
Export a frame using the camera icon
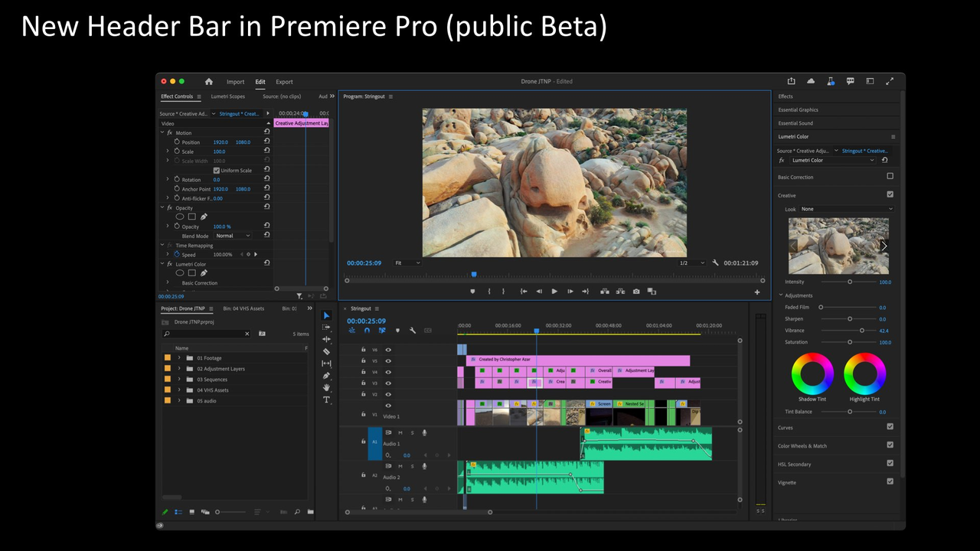point(635,291)
